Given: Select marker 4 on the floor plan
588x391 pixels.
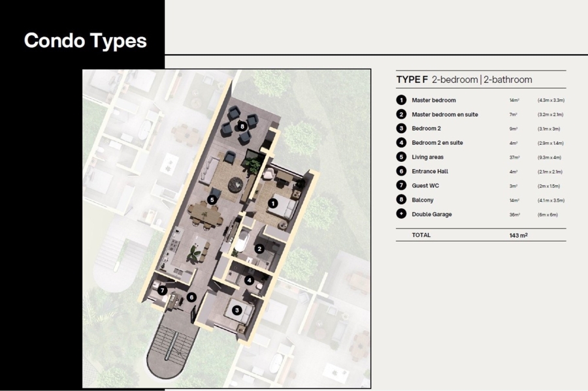Looking at the screenshot, I should (x=249, y=280).
